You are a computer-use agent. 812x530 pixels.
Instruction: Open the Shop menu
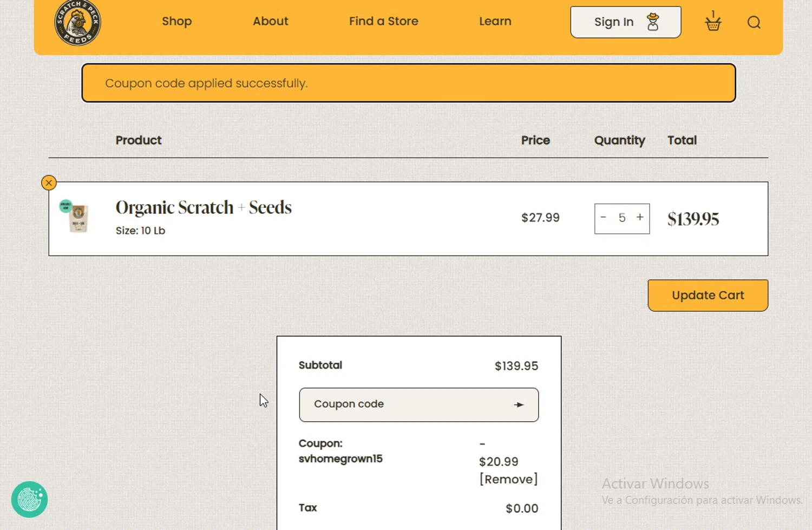coord(177,21)
